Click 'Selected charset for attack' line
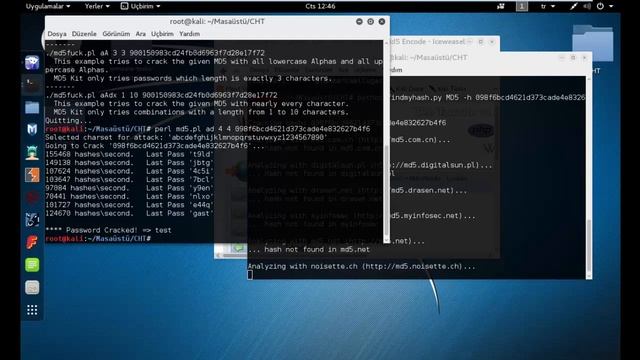Viewport: 640px width, 360px height. coord(186,138)
